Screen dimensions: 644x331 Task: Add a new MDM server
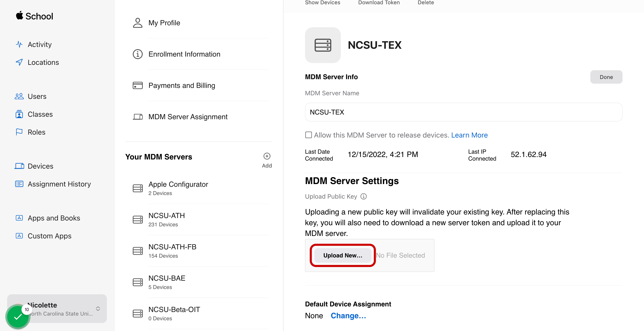tap(267, 160)
